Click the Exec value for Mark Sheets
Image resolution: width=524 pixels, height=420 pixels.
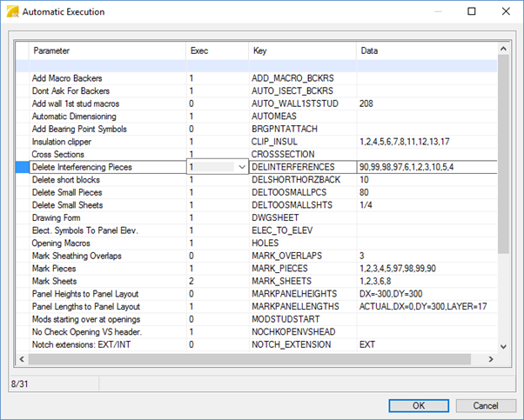point(216,282)
